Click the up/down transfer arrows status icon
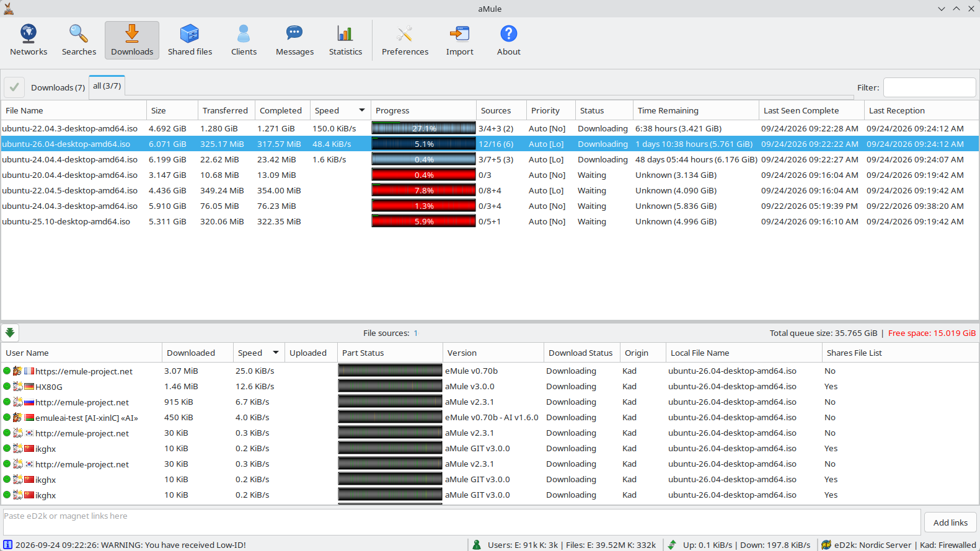The image size is (980, 551). 672,545
